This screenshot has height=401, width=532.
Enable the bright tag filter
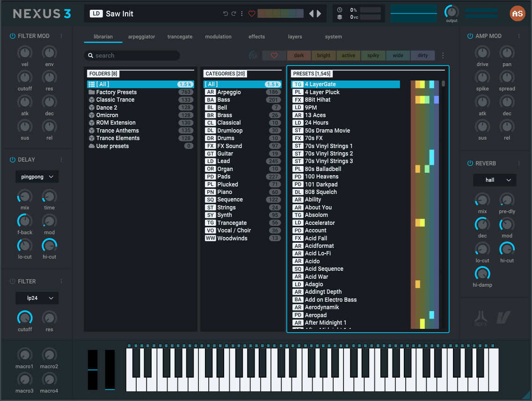click(x=323, y=55)
